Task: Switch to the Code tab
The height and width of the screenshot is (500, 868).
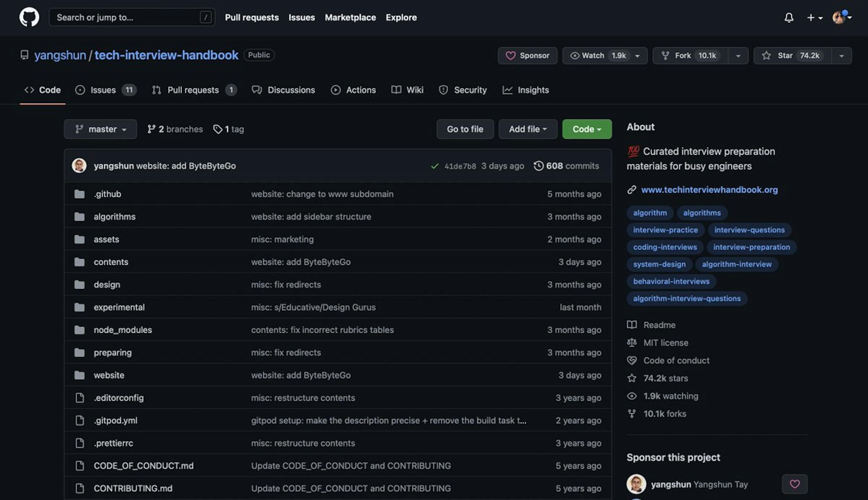Action: coord(42,90)
